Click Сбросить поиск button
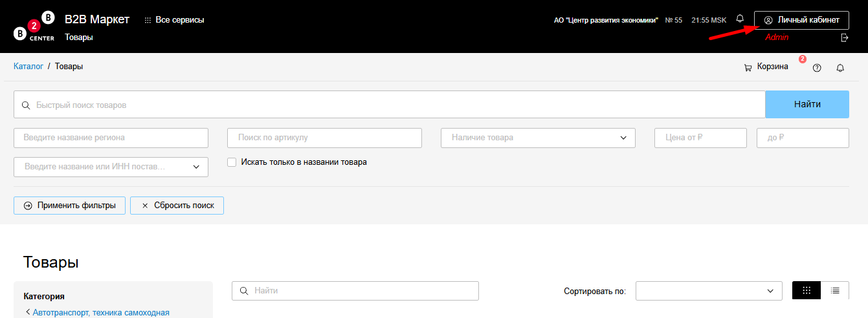 pos(177,206)
